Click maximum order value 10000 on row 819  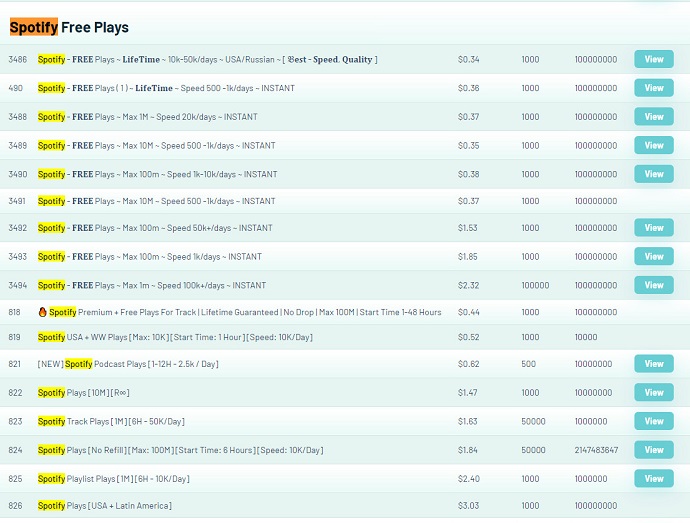point(586,337)
